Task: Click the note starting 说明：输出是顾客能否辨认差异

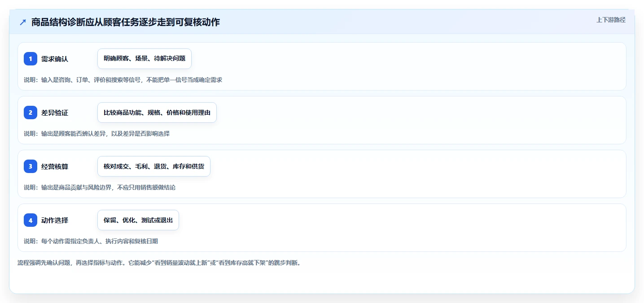Action: click(x=96, y=134)
